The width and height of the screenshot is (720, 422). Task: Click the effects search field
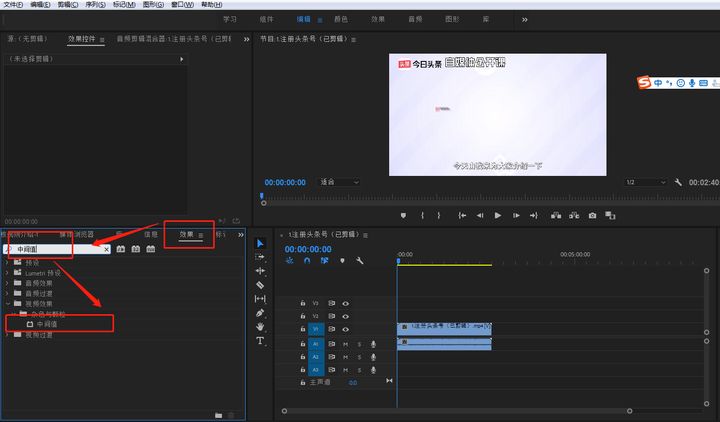tap(57, 249)
